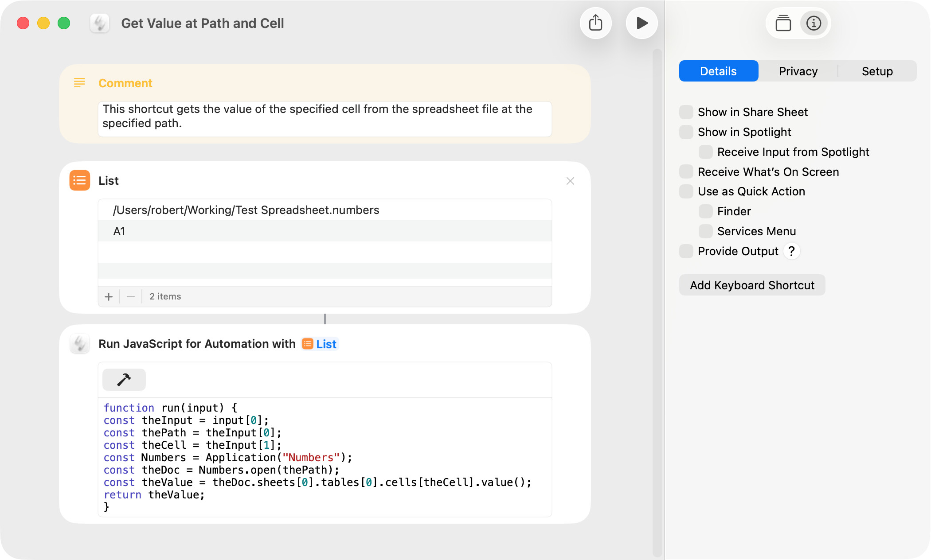Remove the List action with X
This screenshot has width=931, height=560.
pyautogui.click(x=570, y=181)
